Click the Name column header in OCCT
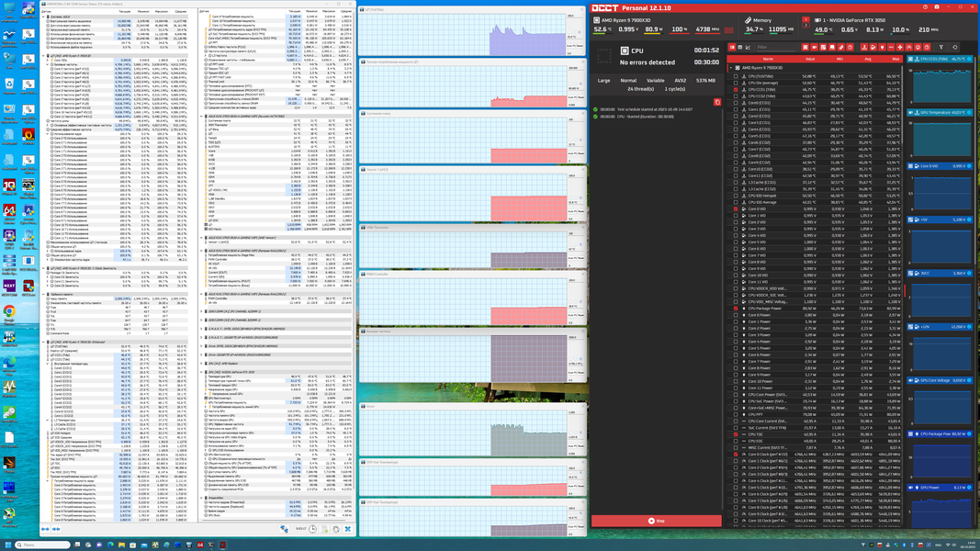 (768, 59)
